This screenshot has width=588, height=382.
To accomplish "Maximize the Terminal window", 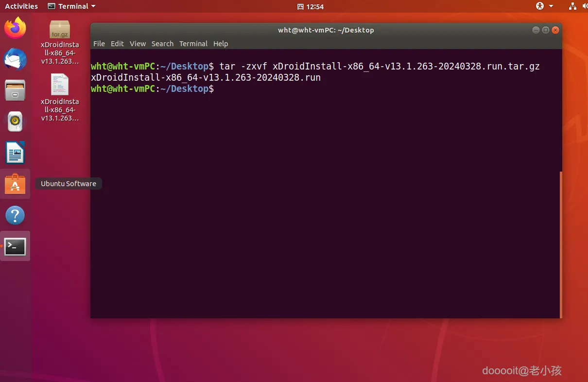I will [x=546, y=30].
